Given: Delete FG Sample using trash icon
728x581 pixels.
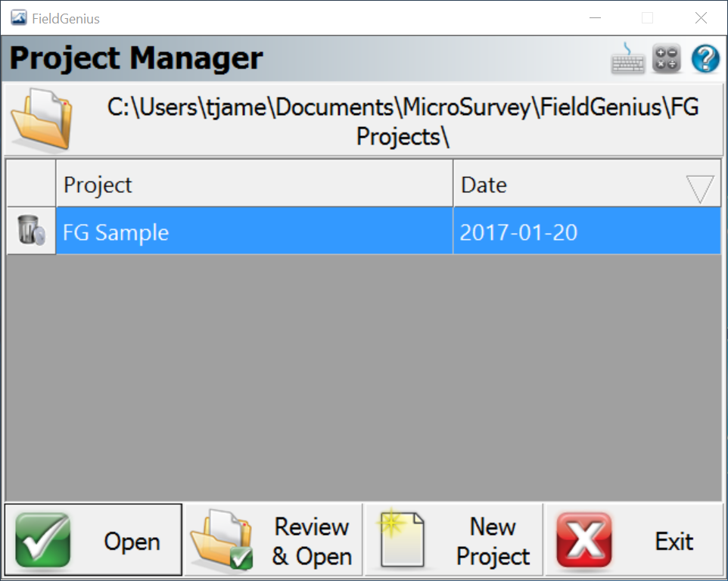Looking at the screenshot, I should click(x=31, y=231).
